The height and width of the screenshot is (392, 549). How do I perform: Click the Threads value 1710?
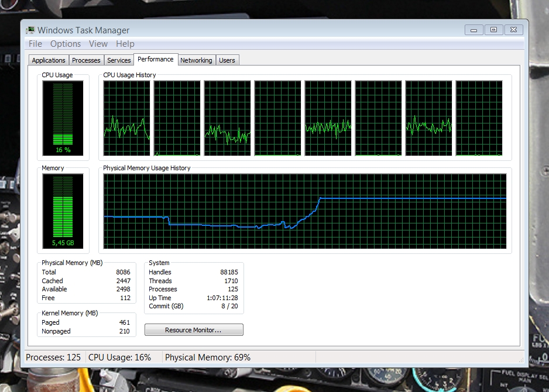click(231, 281)
